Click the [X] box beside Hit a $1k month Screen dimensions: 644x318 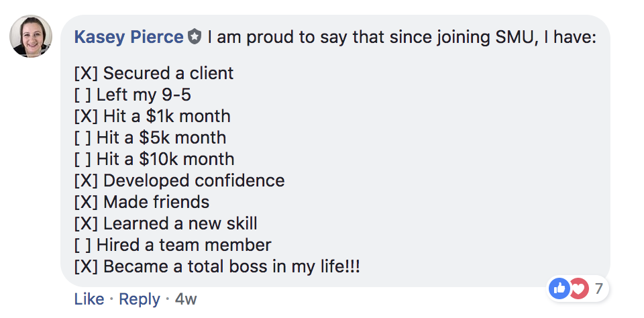[x=86, y=116]
